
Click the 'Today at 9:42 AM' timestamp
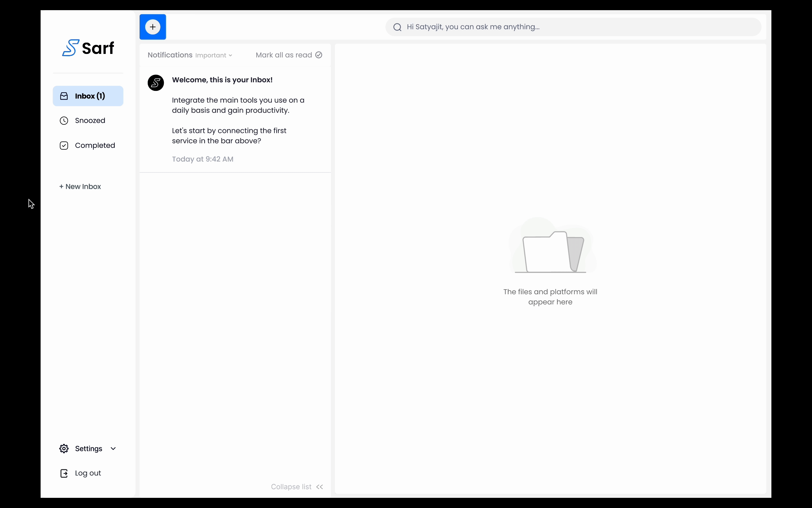point(203,159)
